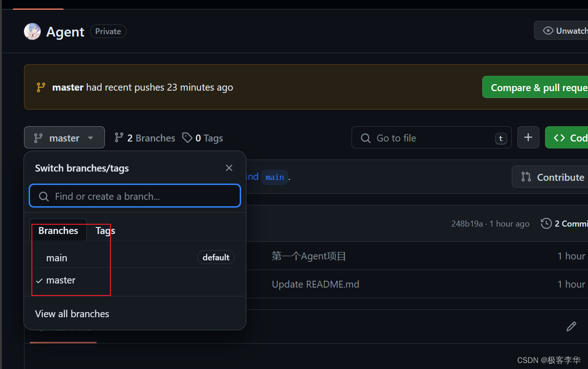The width and height of the screenshot is (588, 369).
Task: Open the Contribute dropdown
Action: point(550,177)
